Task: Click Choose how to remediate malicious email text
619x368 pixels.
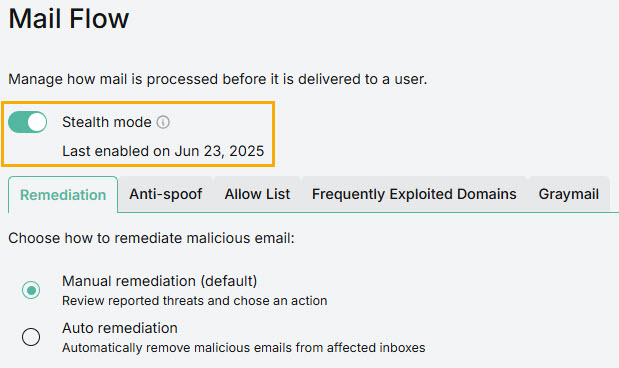Action: (151, 238)
